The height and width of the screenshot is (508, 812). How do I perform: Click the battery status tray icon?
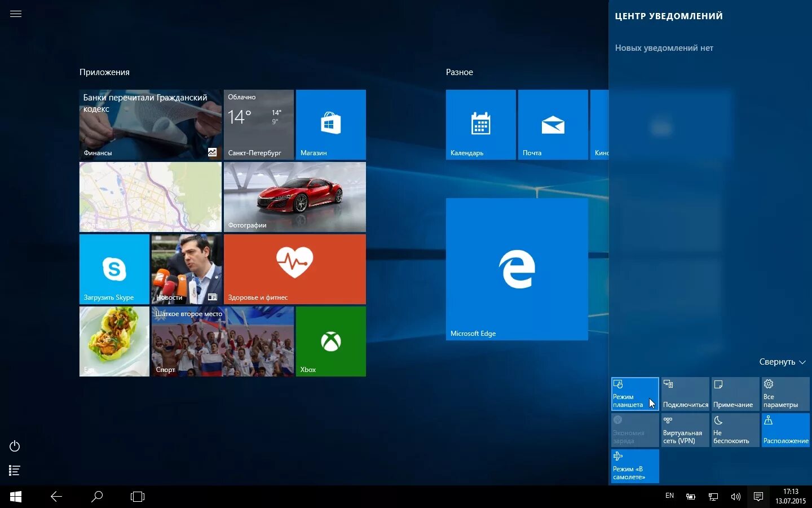691,497
